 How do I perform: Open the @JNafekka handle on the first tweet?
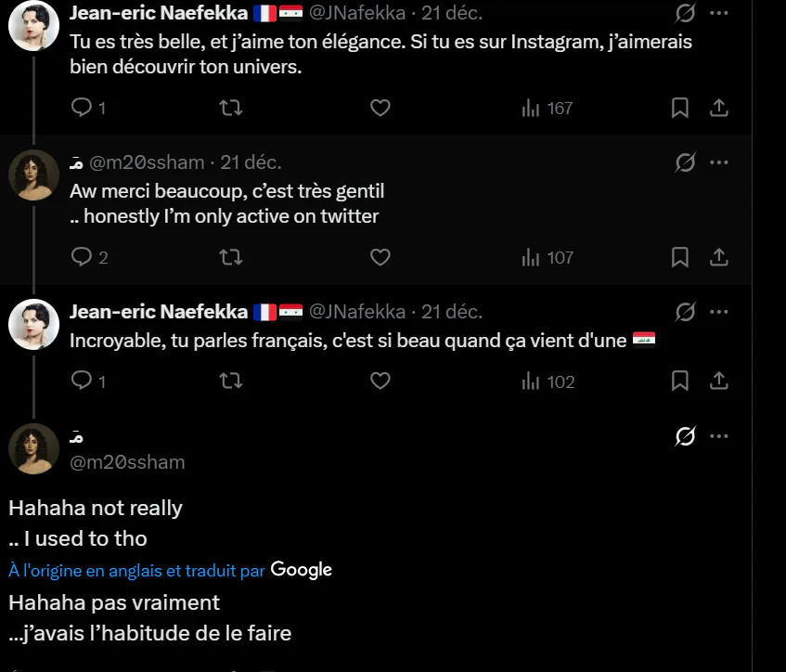click(357, 13)
